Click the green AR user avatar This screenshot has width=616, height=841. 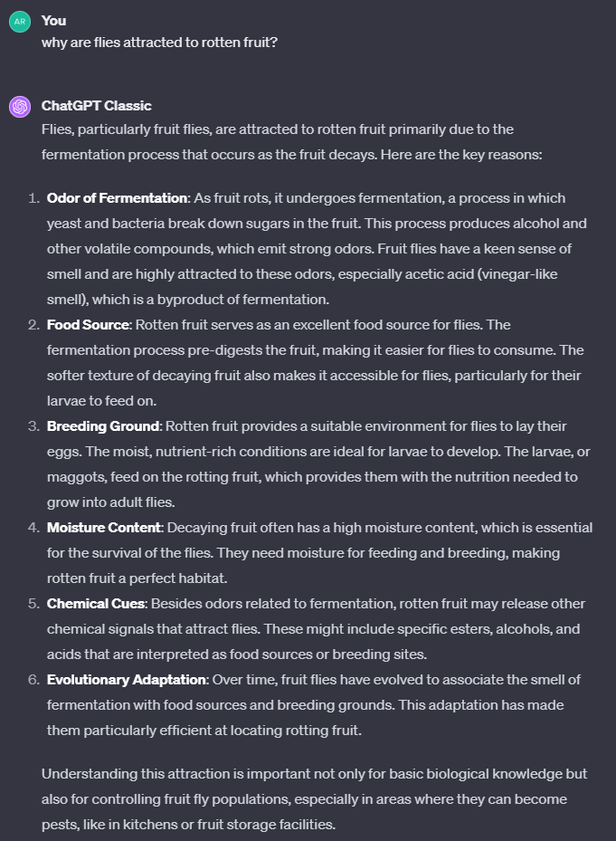(x=20, y=21)
